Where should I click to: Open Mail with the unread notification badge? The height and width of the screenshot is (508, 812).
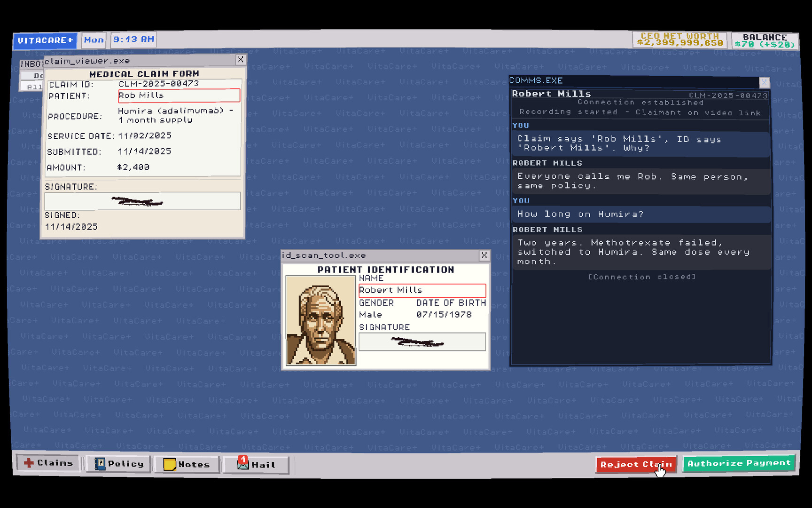pyautogui.click(x=256, y=465)
